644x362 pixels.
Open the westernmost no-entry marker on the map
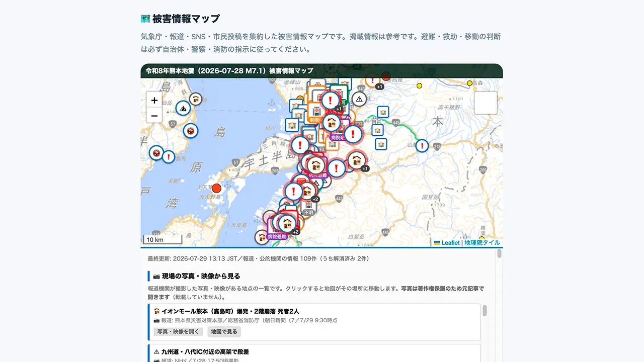click(x=156, y=153)
